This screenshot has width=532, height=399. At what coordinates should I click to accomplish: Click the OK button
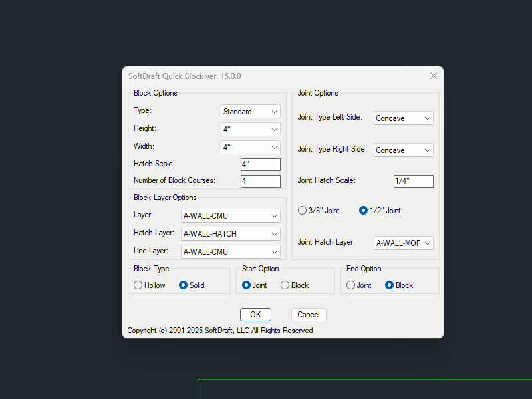click(x=255, y=314)
